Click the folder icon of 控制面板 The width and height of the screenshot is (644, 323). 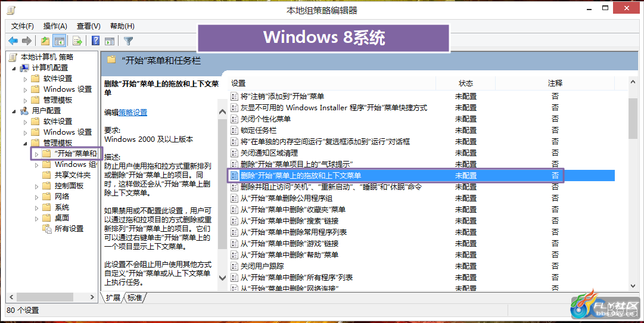click(47, 186)
